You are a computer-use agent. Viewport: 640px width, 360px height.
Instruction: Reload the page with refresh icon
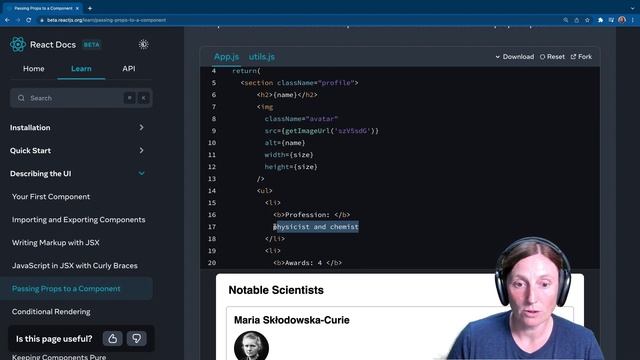coord(29,20)
